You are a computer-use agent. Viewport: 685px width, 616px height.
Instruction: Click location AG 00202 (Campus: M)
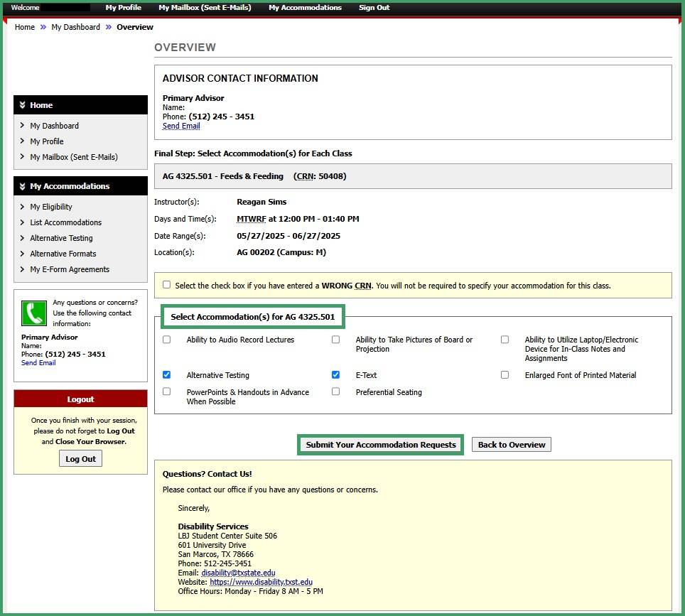281,252
